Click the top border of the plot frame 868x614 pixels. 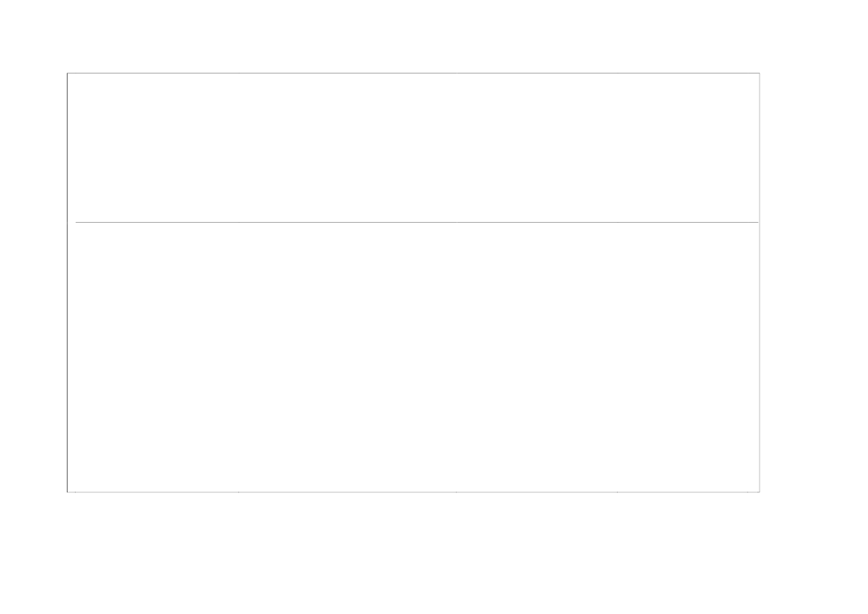point(414,73)
